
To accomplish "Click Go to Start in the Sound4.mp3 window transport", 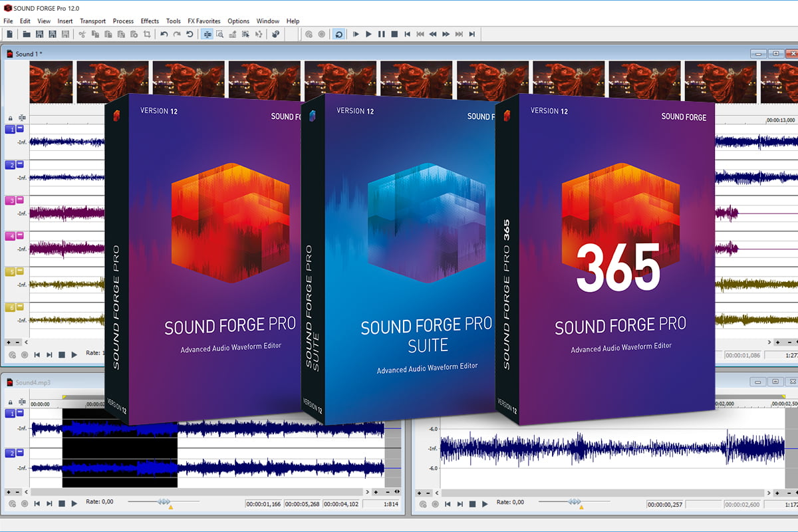I will tap(37, 503).
